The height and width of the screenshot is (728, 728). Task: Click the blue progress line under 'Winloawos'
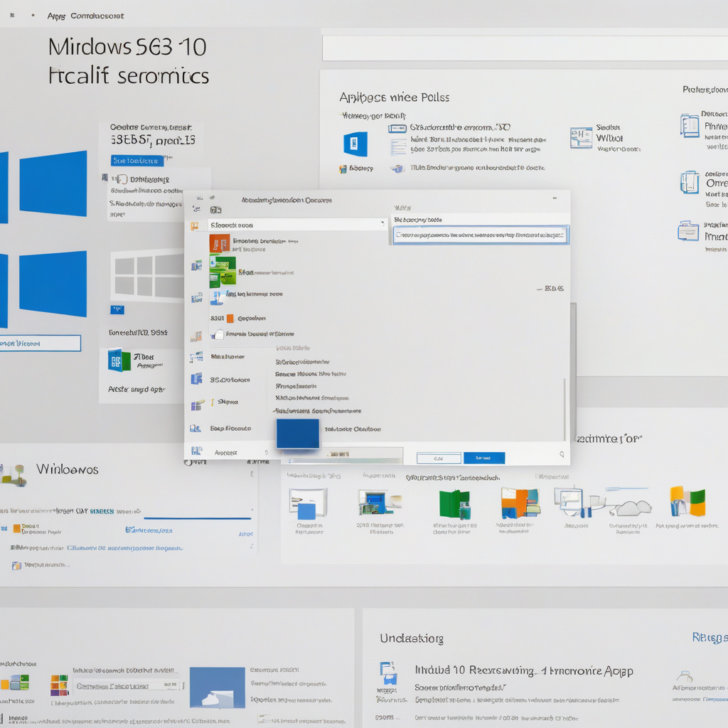(x=198, y=518)
